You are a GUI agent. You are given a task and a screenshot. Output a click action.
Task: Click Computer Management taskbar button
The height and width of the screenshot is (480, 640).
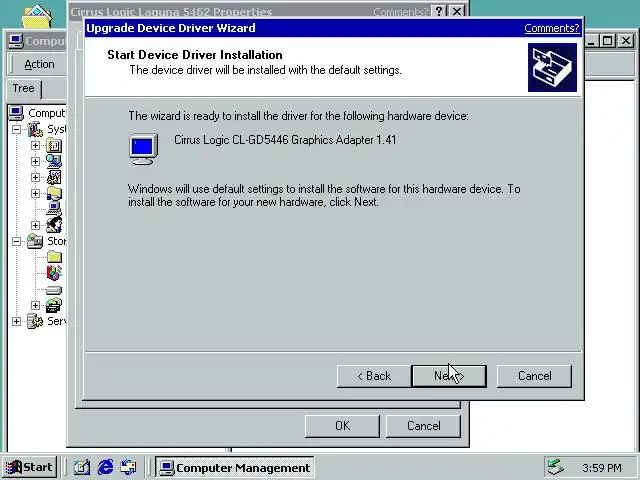pos(235,468)
